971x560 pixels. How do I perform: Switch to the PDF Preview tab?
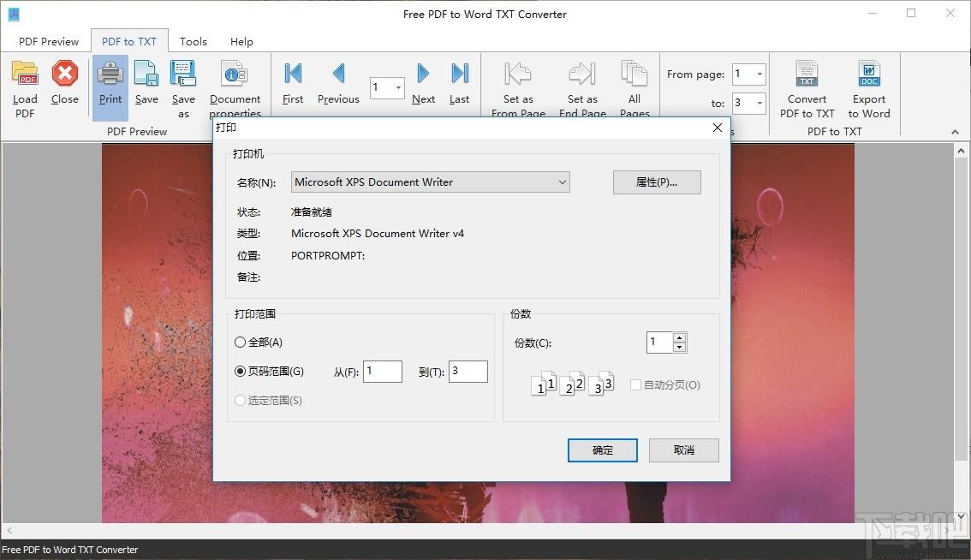tap(49, 41)
